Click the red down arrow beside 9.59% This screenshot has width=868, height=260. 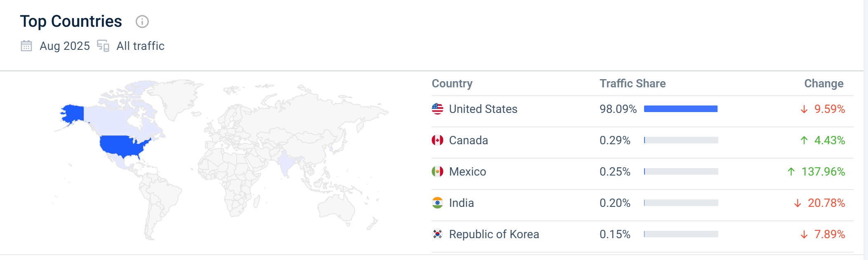[804, 109]
